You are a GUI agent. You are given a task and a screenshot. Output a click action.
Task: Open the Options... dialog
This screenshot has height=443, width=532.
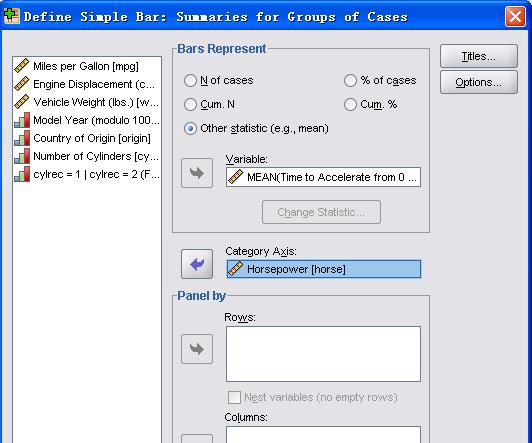pos(479,82)
